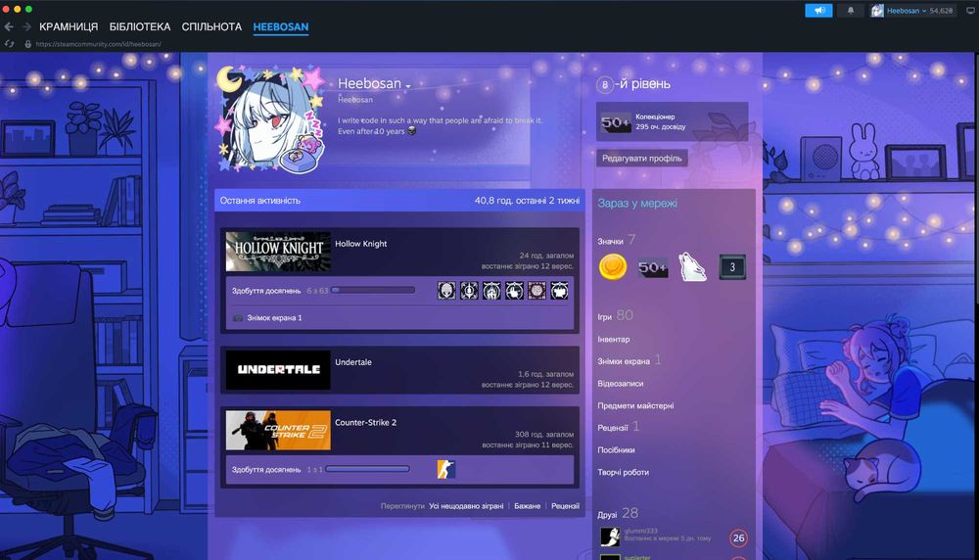The width and height of the screenshot is (979, 560).
Task: Click Counter-Strike 2 achievement progress bar
Action: coord(368,469)
